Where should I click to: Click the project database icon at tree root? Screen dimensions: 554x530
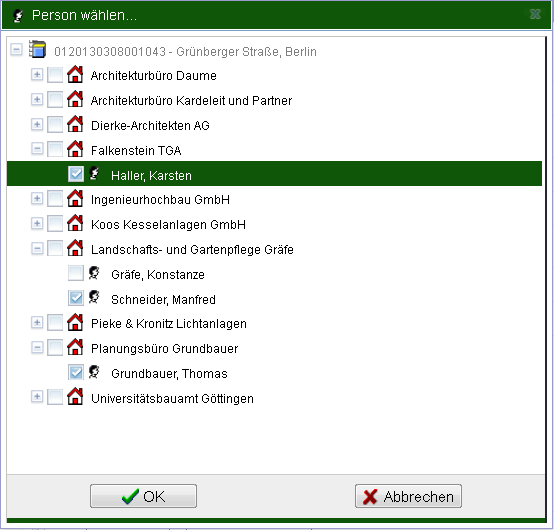tap(37, 49)
